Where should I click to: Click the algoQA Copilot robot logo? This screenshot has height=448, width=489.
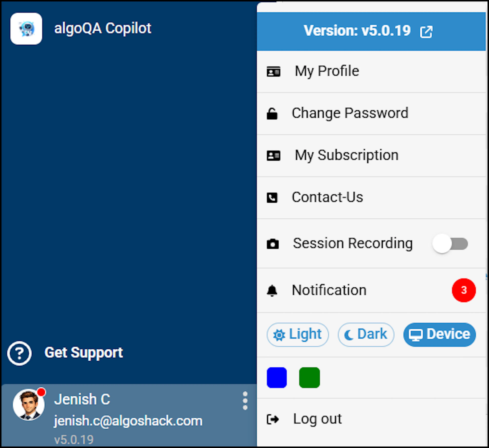26,29
